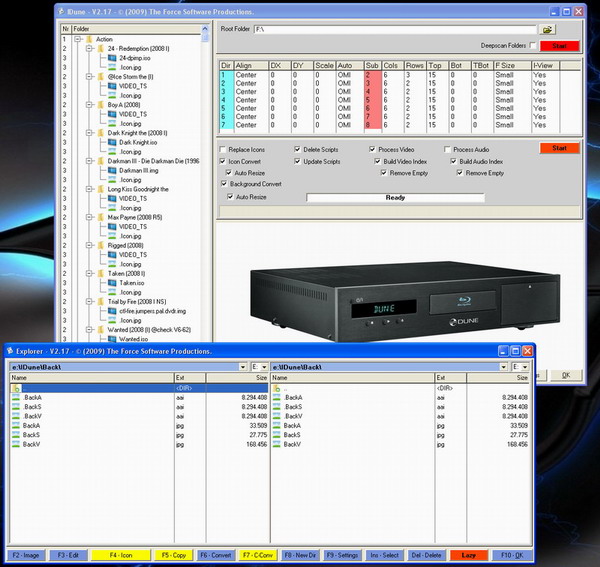Click folder icon for @Ice Storm the
This screenshot has width=600, height=567.
click(101, 77)
